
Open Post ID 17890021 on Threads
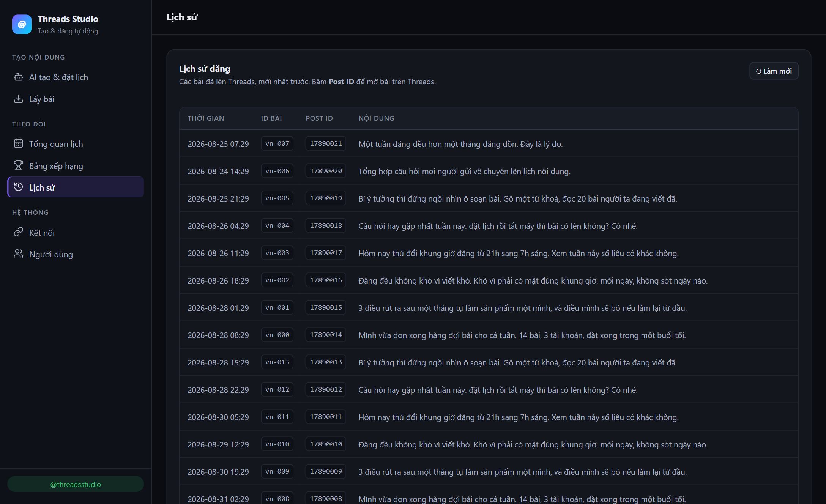click(326, 143)
